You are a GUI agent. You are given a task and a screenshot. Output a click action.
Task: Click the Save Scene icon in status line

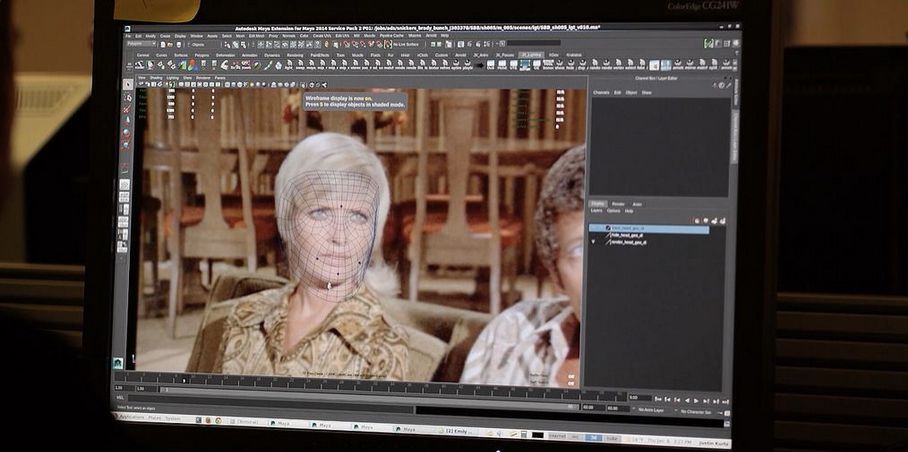(x=178, y=45)
